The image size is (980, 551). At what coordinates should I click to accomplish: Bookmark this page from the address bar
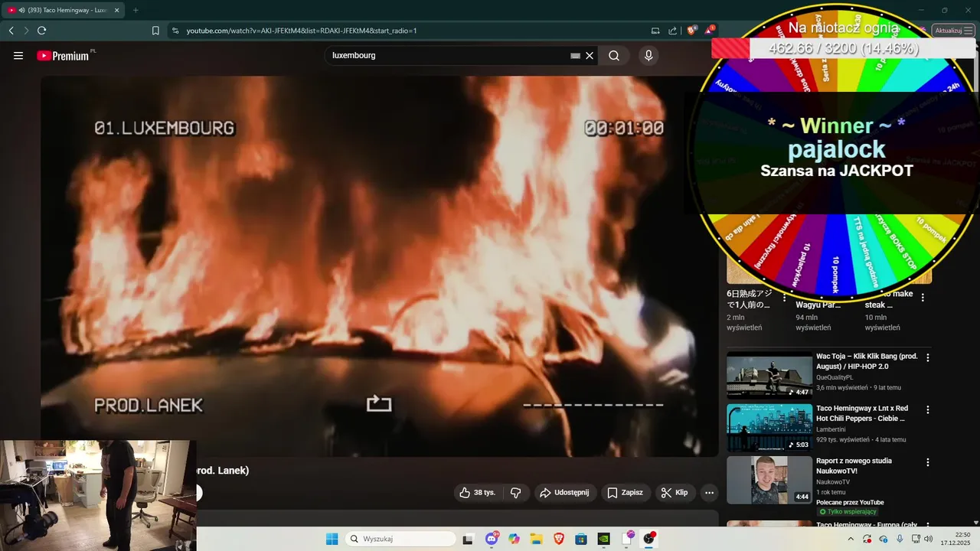[155, 31]
